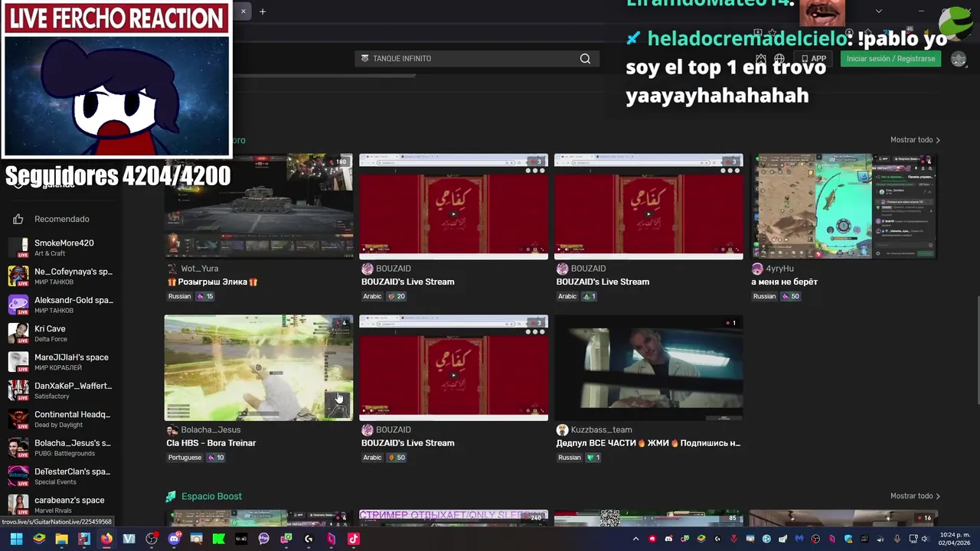The image size is (980, 551).
Task: Open stream title а меня не берёт
Action: coord(784,282)
